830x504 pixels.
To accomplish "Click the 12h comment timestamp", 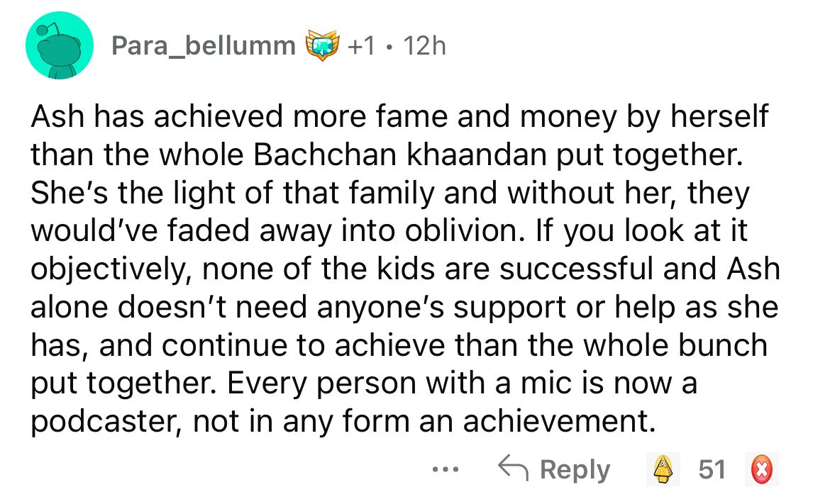I will click(x=423, y=47).
